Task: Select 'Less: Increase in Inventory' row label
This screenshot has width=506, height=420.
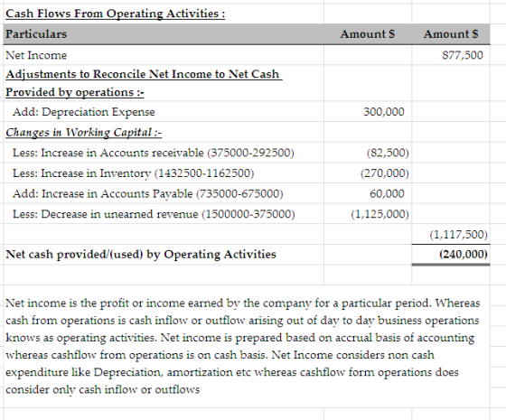Action: [134, 173]
